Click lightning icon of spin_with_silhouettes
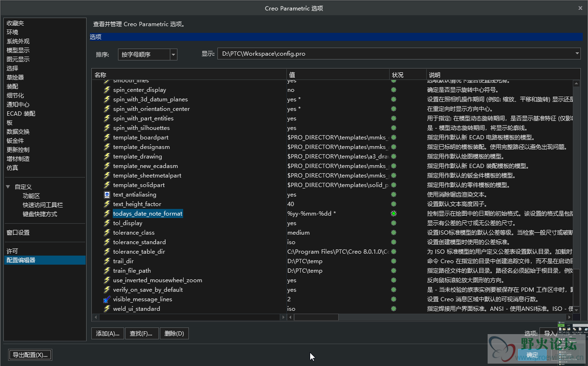Image resolution: width=588 pixels, height=366 pixels. tap(107, 128)
